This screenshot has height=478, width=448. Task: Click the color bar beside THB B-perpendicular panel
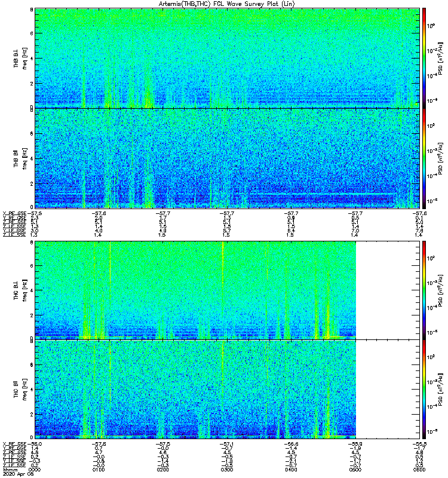tap(424, 58)
